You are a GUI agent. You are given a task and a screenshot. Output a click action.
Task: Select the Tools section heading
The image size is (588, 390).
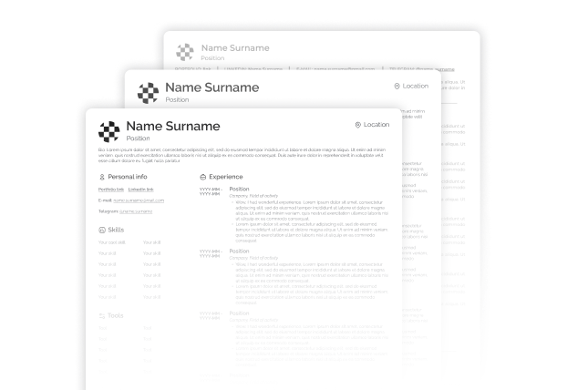click(116, 316)
